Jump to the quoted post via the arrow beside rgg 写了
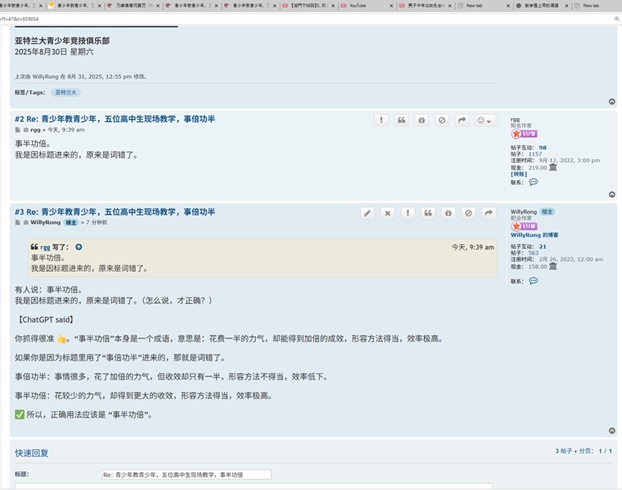Viewport: 622px width, 490px height. (79, 246)
